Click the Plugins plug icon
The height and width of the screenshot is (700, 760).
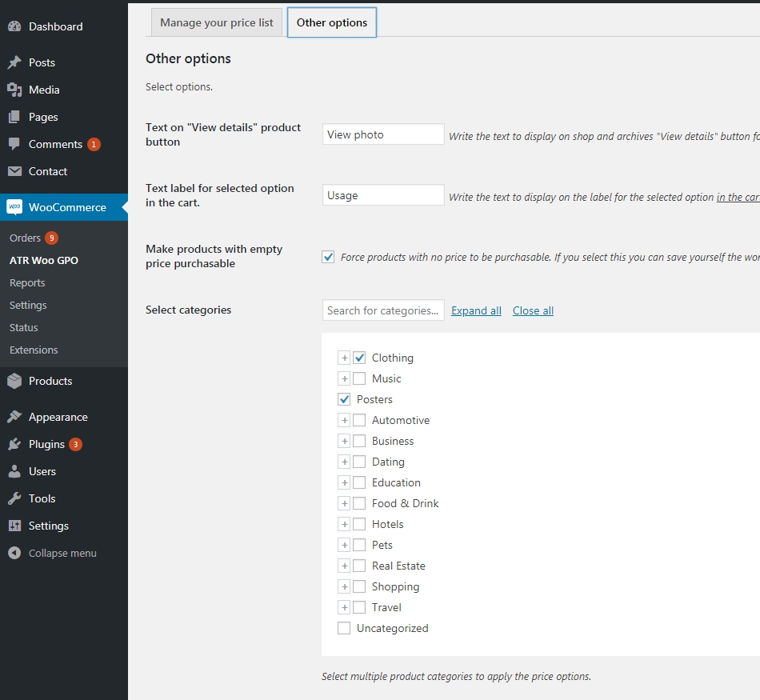coord(14,443)
